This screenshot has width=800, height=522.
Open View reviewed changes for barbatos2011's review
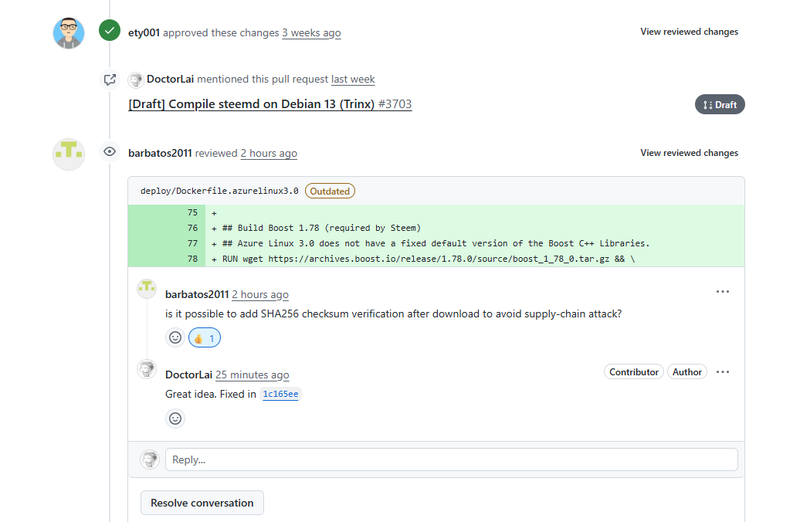pos(689,153)
